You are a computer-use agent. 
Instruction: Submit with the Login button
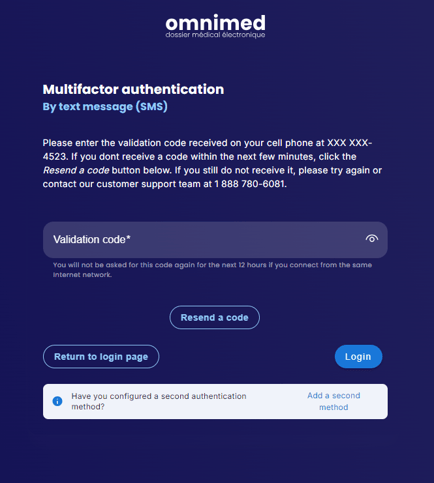tap(358, 357)
